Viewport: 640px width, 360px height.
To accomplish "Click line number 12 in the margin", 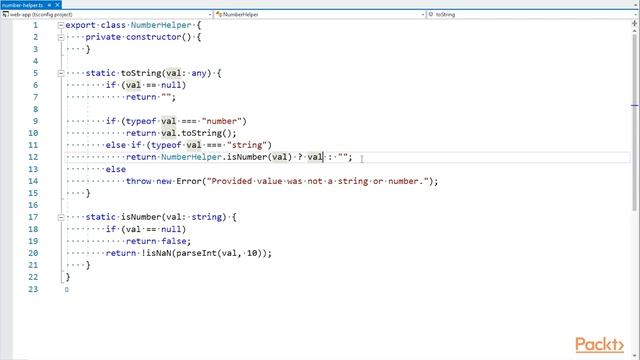I will [x=33, y=157].
